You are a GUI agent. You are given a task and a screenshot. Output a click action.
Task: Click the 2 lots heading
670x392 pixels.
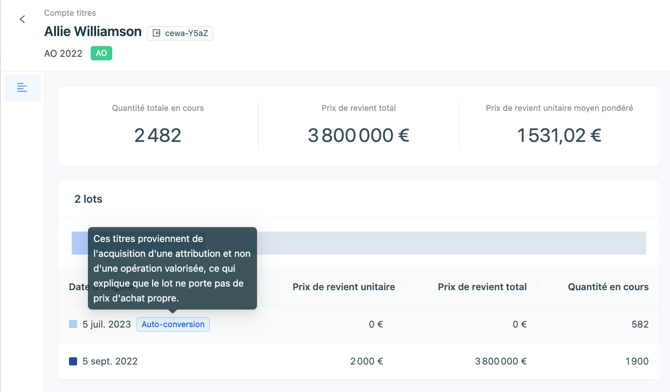[x=88, y=199]
